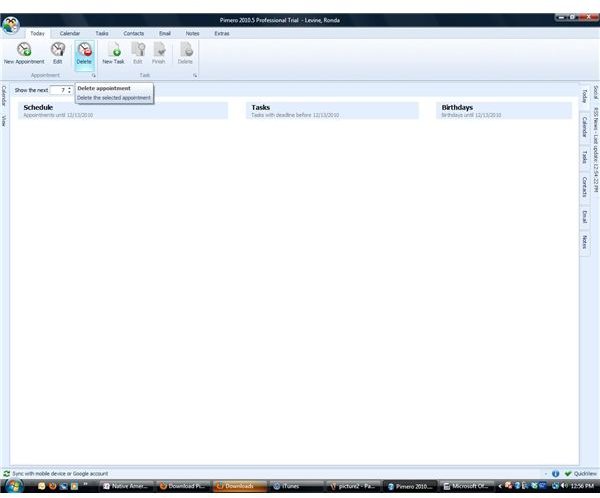The width and height of the screenshot is (600, 498).
Task: Expand Task group dialog launcher
Action: (x=195, y=75)
